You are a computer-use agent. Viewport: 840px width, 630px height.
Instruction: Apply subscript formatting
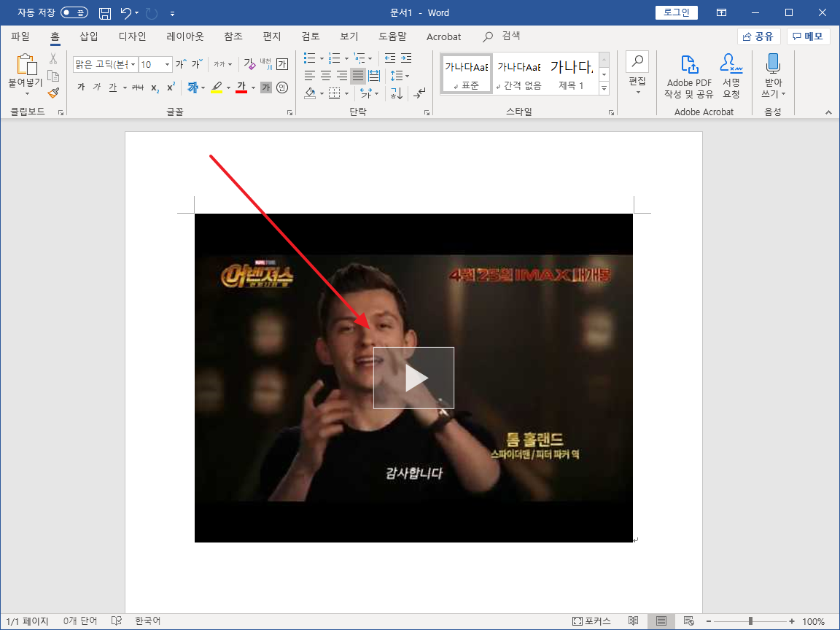(155, 87)
